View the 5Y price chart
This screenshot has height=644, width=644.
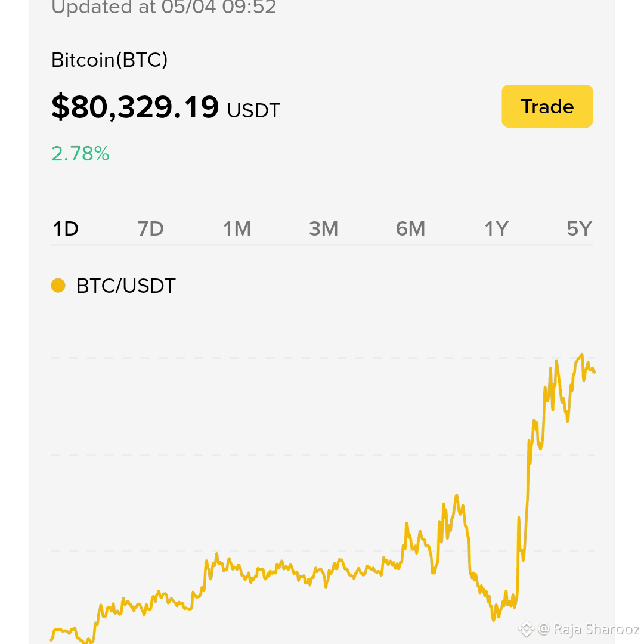coord(580,229)
